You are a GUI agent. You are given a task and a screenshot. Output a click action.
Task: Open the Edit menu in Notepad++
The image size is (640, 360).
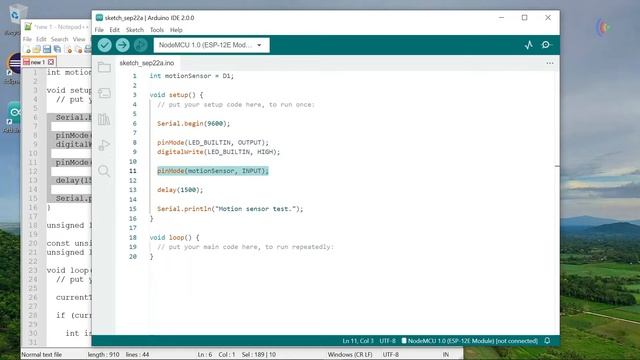click(41, 39)
